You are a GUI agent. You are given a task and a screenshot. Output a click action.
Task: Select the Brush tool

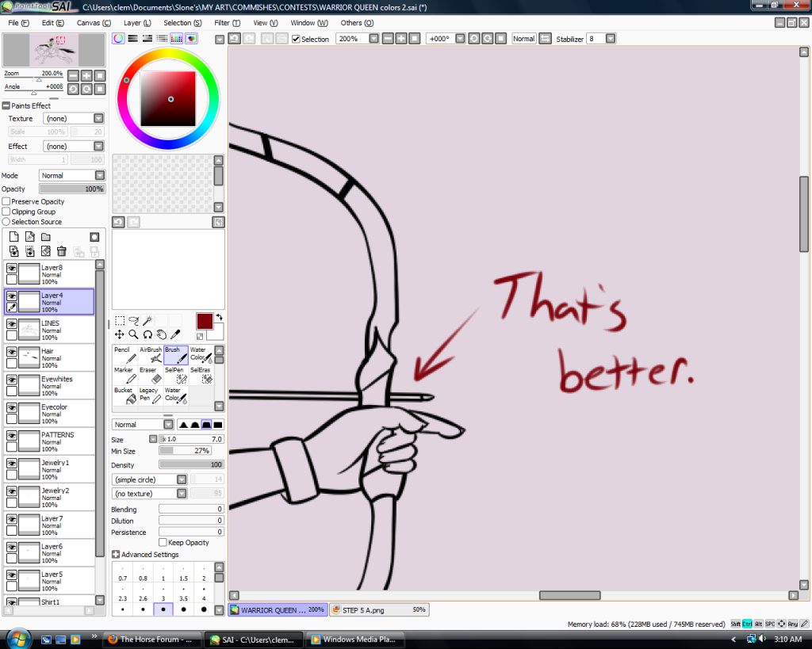click(175, 355)
